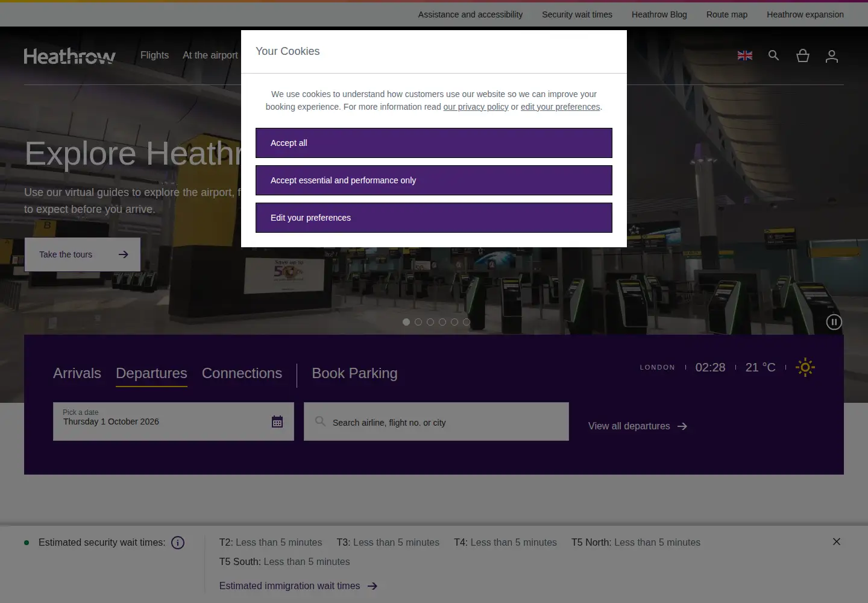868x603 pixels.
Task: Click the arrow on Take the tours
Action: pyautogui.click(x=124, y=254)
